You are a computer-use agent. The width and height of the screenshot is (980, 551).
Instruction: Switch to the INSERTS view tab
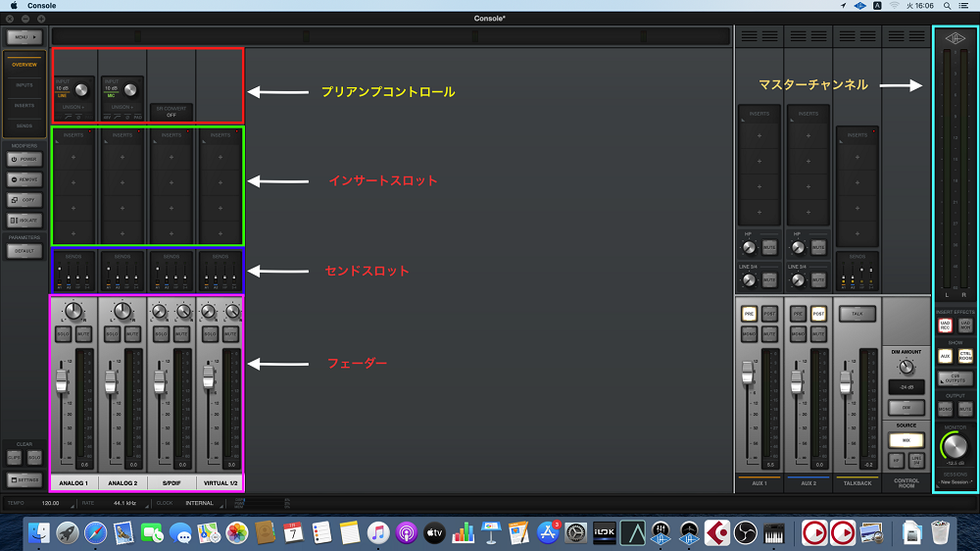click(24, 106)
